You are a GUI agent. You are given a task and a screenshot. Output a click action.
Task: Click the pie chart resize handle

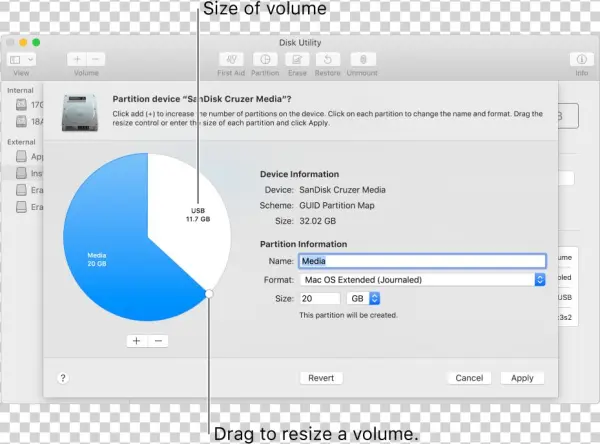tap(209, 293)
